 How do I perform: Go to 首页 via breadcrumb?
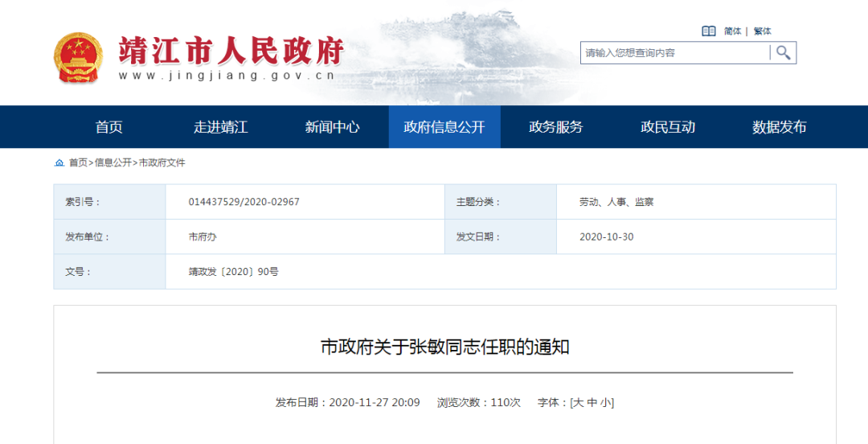pos(78,162)
